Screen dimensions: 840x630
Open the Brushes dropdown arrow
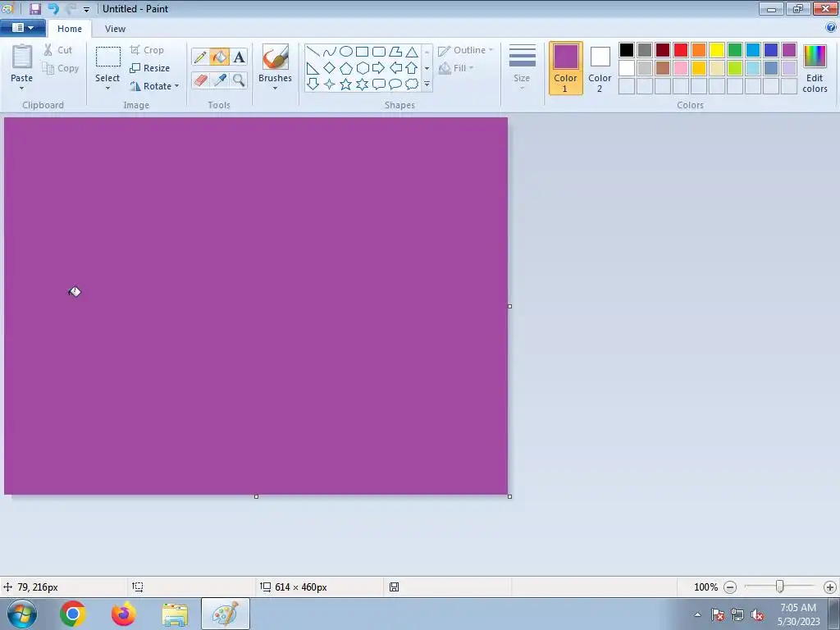[275, 88]
